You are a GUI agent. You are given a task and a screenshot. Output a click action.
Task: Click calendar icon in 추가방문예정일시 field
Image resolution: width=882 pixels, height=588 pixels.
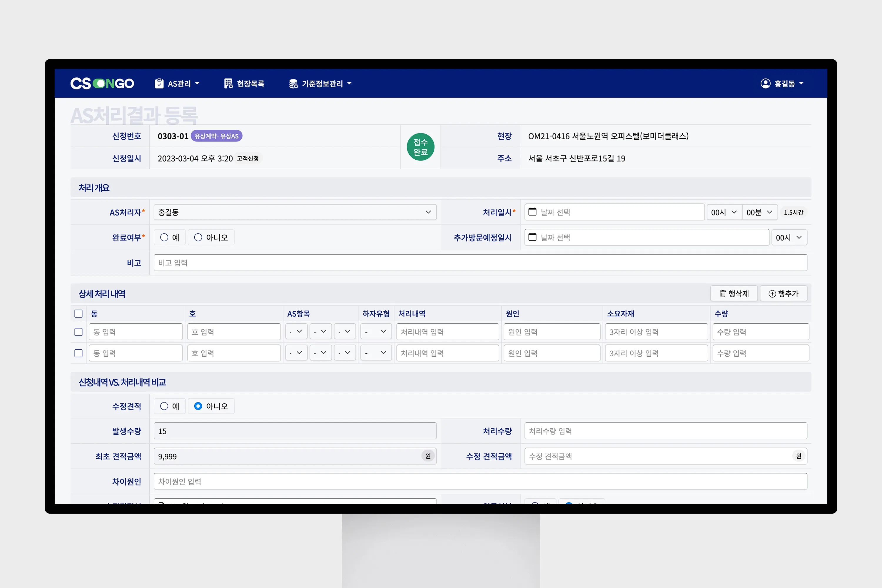532,237
